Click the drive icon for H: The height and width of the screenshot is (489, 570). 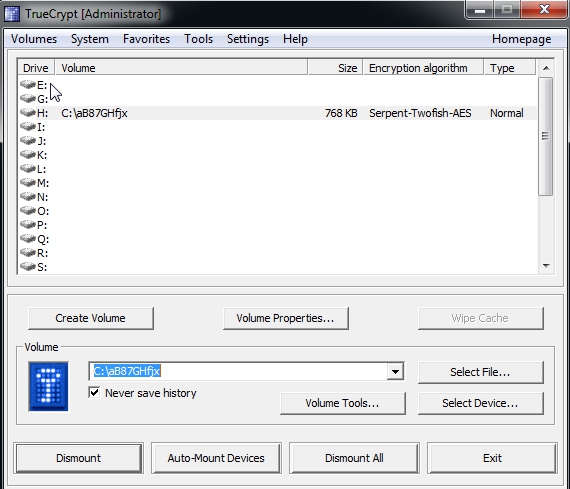[x=28, y=113]
